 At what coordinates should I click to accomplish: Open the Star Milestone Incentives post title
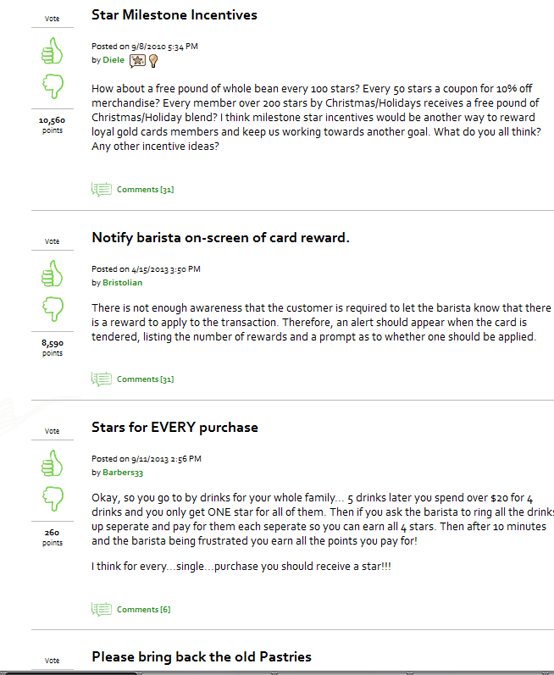click(x=174, y=15)
